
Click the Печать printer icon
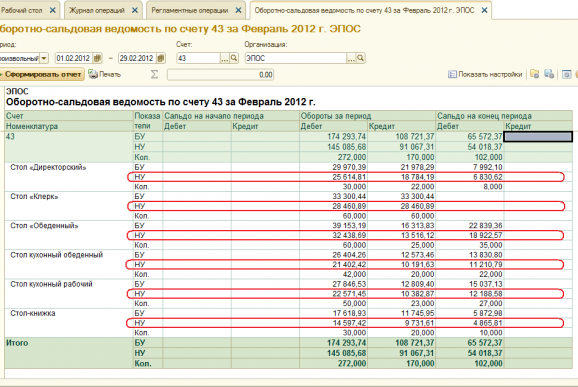click(x=93, y=74)
